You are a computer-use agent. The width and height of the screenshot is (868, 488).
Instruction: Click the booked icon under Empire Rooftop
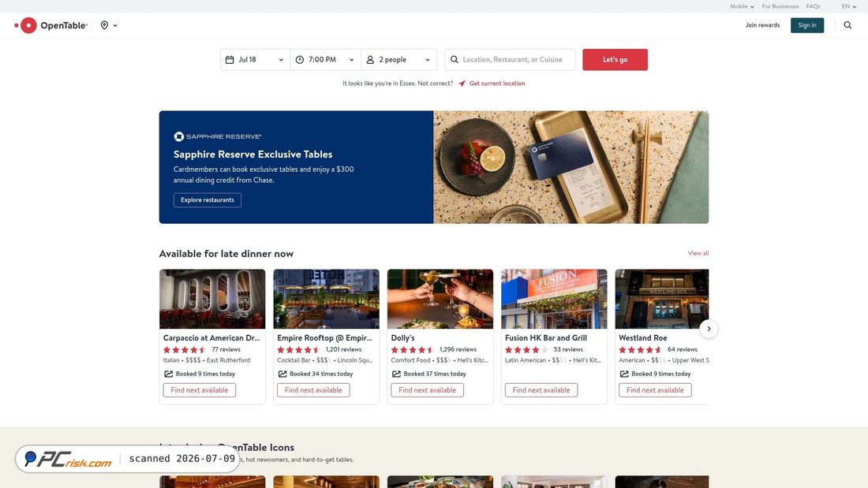tap(282, 374)
